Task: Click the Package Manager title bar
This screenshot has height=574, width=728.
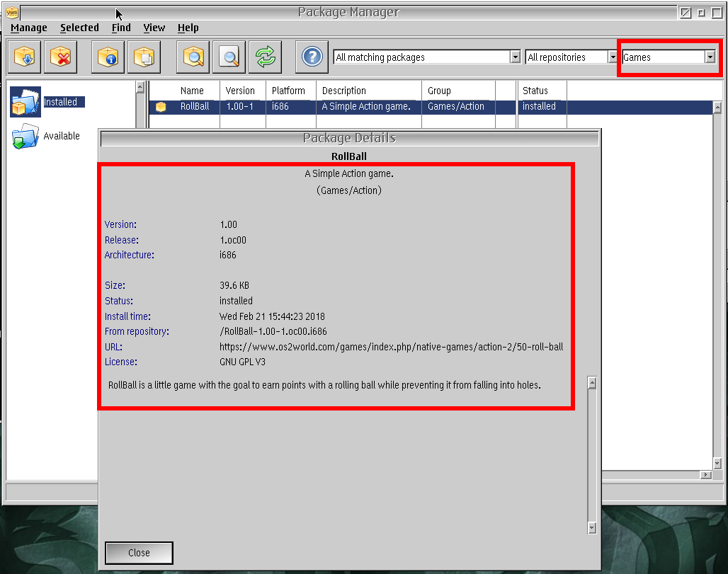Action: pyautogui.click(x=348, y=13)
